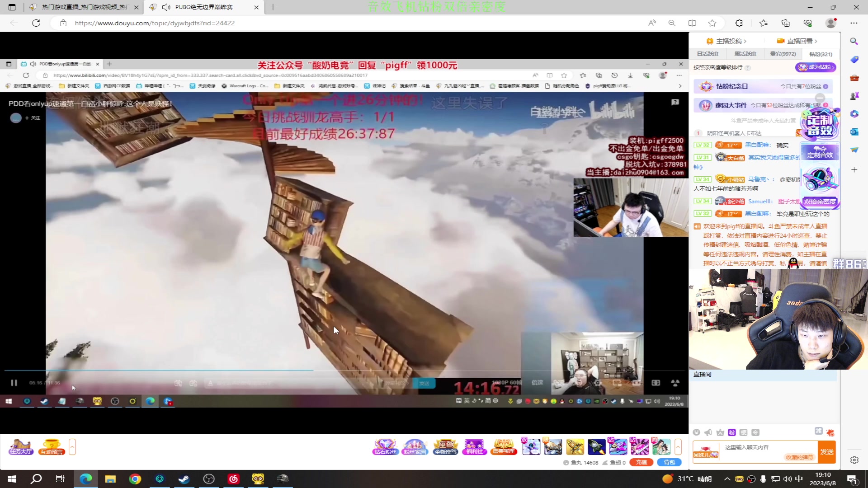Open 收藏的弹幕 saved messages
Viewport: 868px width, 488px height.
(x=799, y=457)
